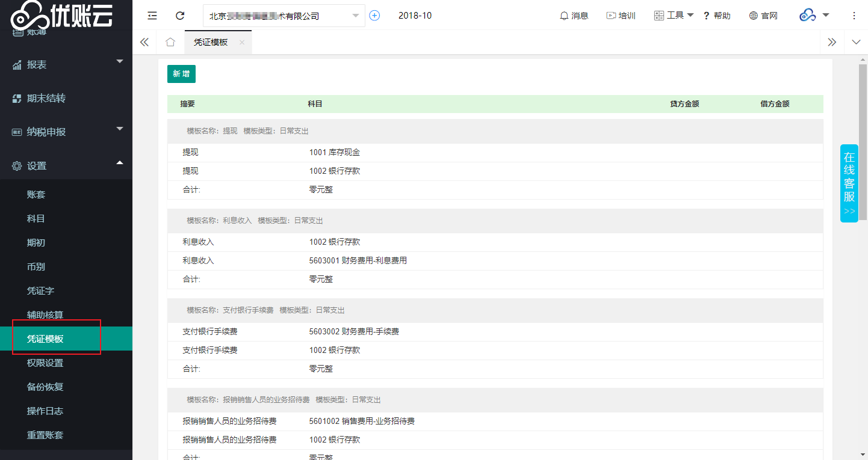Viewport: 868px width, 460px height.
Task: Click the home tab house icon
Action: click(x=170, y=42)
